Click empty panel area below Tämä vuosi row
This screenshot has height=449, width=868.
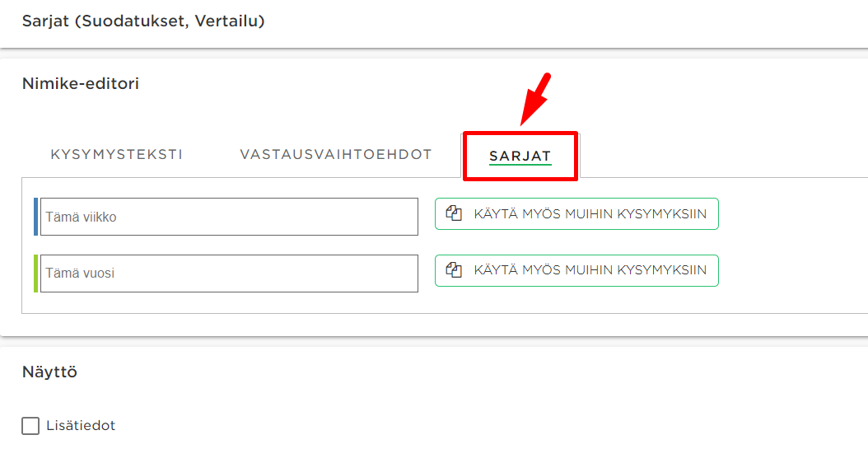point(443,303)
